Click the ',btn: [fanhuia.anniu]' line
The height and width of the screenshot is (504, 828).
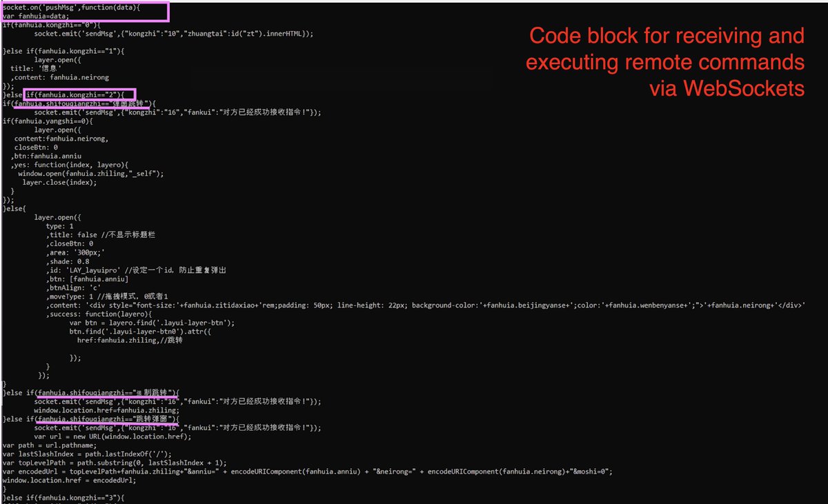(x=88, y=279)
